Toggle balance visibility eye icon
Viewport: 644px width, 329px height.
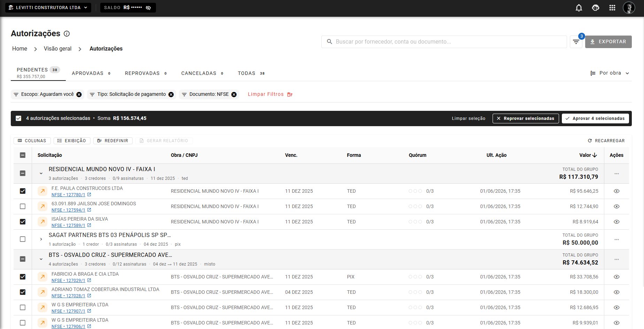pos(148,8)
